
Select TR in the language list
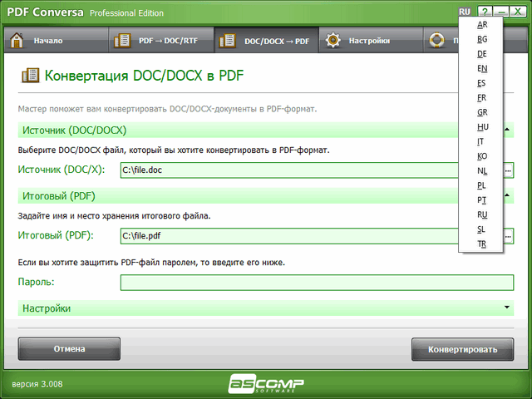(482, 244)
